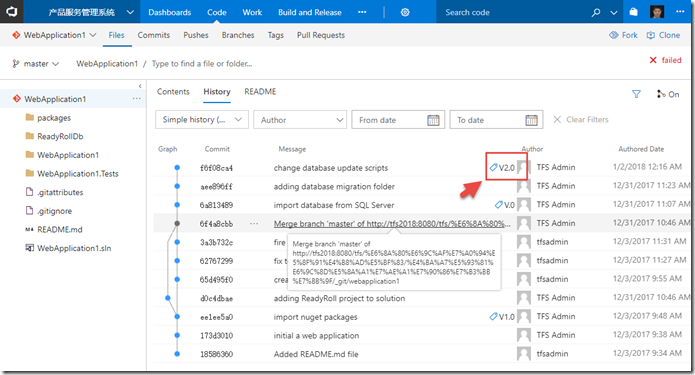
Task: Open the marketplace shopping bag icon
Action: [x=633, y=12]
